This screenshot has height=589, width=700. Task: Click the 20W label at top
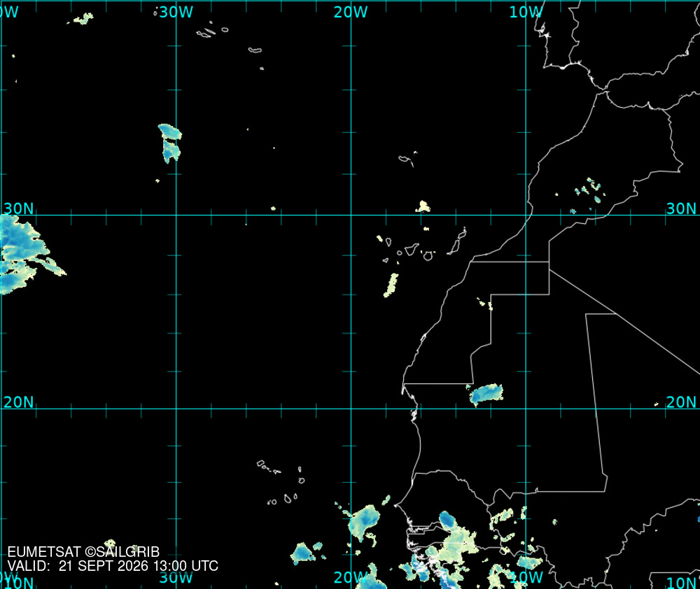[351, 12]
